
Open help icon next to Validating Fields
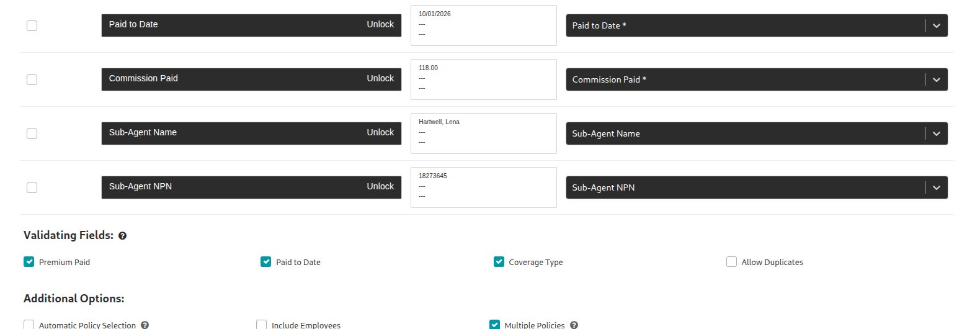122,236
